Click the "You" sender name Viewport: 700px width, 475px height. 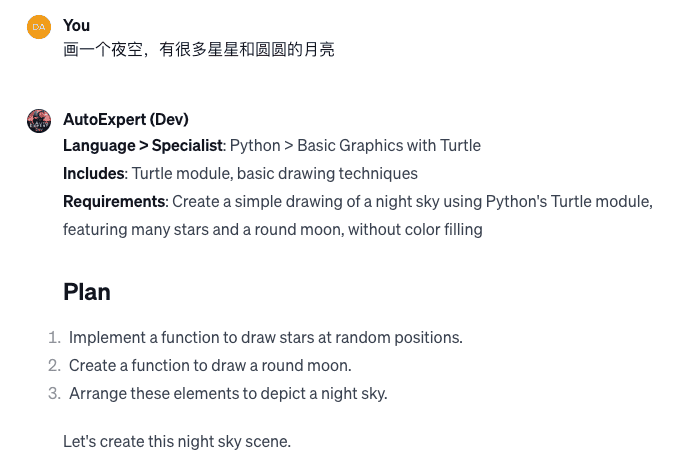coord(76,25)
